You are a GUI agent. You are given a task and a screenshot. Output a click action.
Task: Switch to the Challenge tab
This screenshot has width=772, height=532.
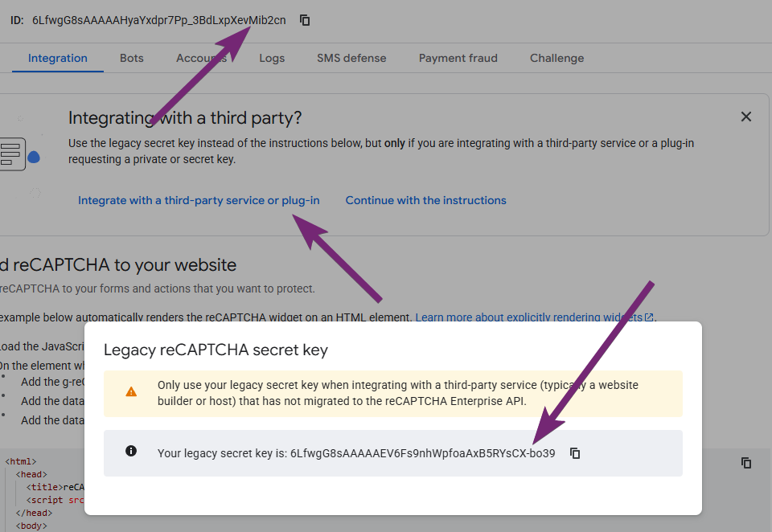557,58
